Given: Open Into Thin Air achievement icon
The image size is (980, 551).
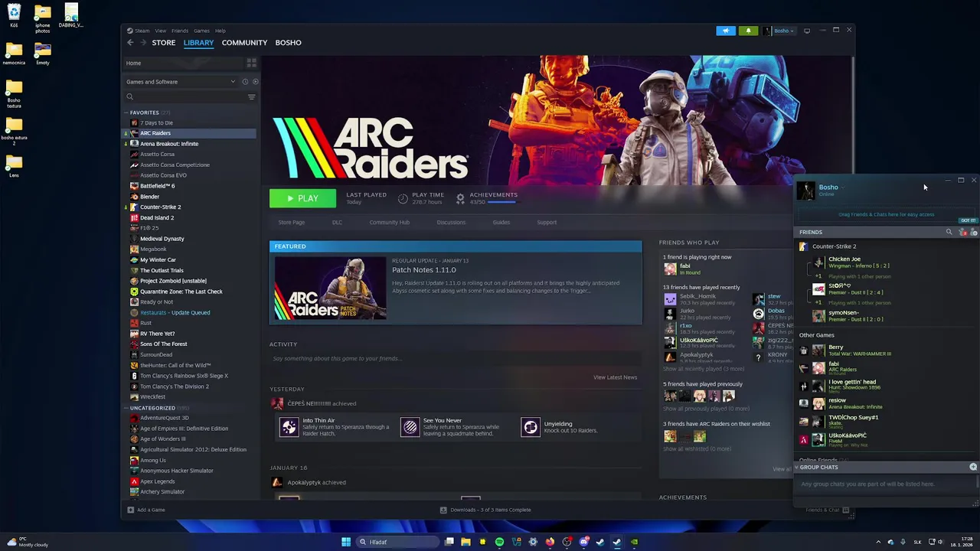Looking at the screenshot, I should [289, 427].
